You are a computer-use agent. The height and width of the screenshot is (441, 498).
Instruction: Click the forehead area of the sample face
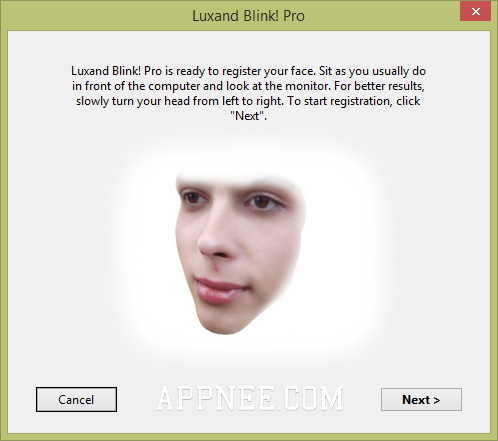(x=237, y=182)
